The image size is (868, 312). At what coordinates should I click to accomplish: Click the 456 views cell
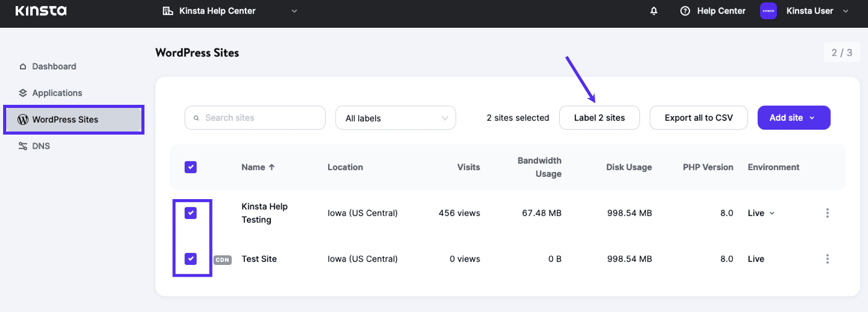pos(459,213)
